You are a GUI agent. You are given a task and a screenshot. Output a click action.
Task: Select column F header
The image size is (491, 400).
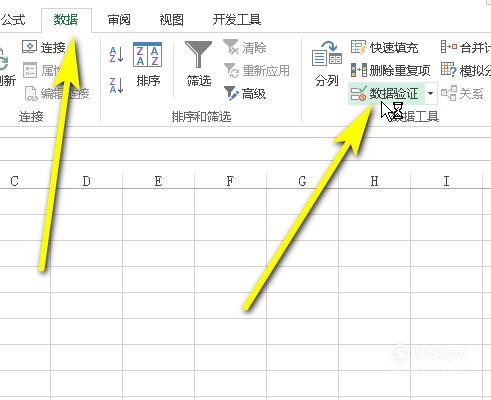click(230, 181)
